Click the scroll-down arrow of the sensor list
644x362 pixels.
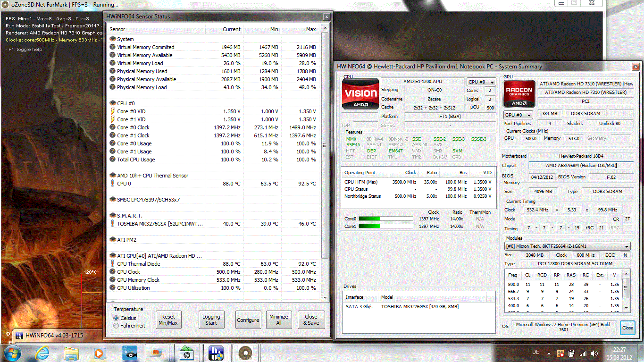[x=325, y=297]
